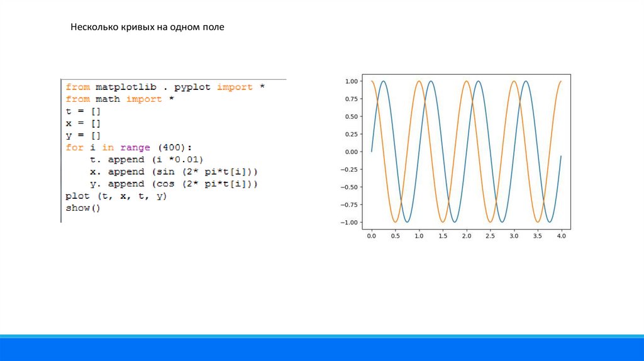This screenshot has height=361, width=644.
Task: Select the "plot (t, x, t, y)" line
Action: tap(116, 196)
